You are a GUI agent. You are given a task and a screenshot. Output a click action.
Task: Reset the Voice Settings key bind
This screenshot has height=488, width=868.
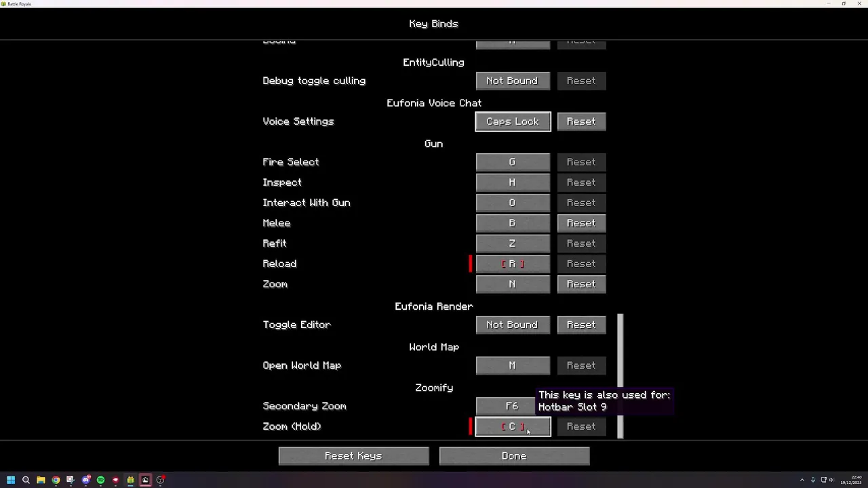tap(581, 121)
